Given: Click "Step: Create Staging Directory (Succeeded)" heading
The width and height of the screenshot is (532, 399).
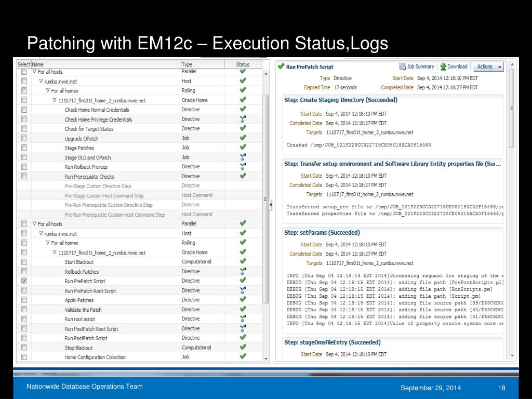Looking at the screenshot, I should [341, 100].
